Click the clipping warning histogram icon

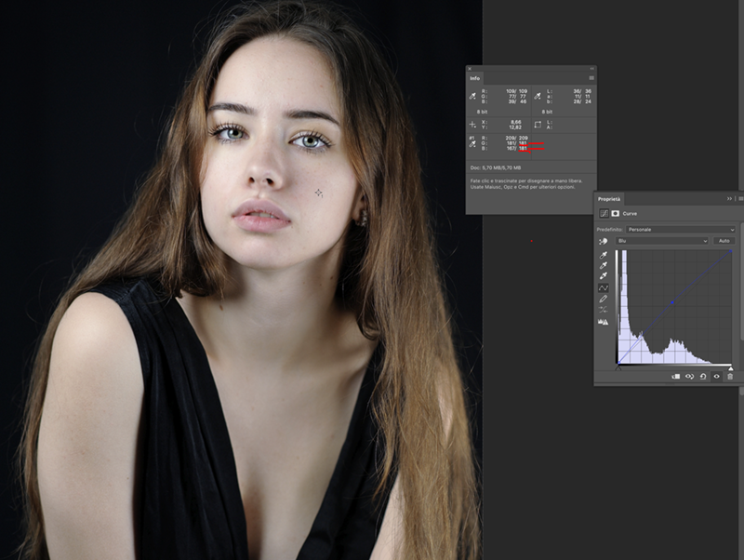coord(604,322)
